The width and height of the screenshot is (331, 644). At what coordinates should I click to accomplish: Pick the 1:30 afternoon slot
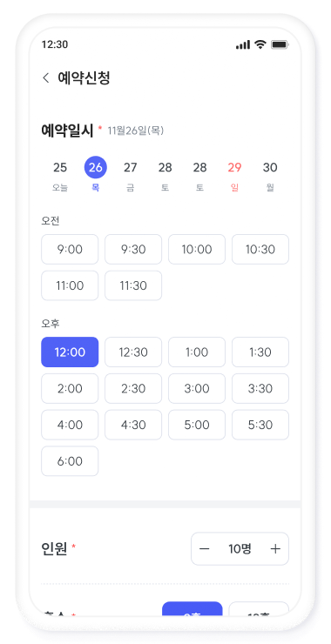(260, 352)
